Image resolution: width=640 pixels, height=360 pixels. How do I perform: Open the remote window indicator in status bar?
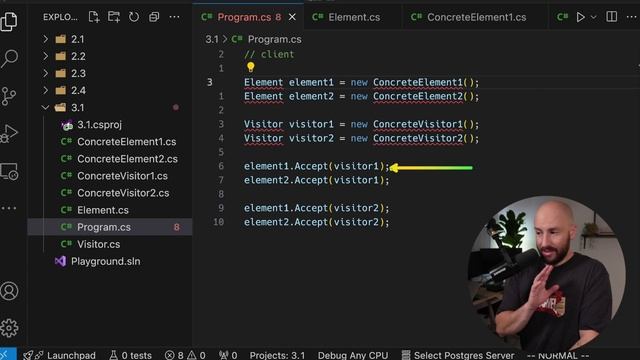click(x=8, y=354)
